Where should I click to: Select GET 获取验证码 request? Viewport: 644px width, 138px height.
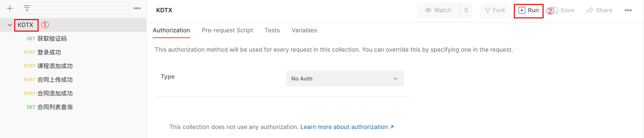coord(52,39)
